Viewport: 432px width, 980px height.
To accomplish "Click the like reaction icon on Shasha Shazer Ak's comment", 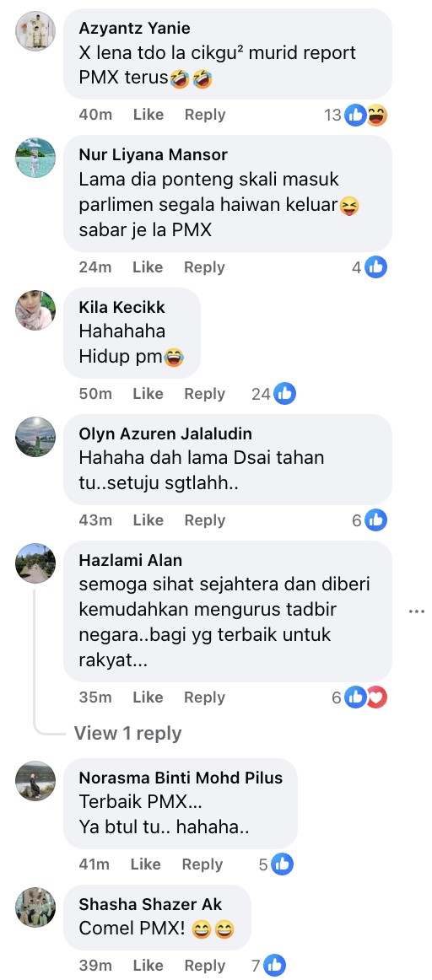I will (274, 965).
